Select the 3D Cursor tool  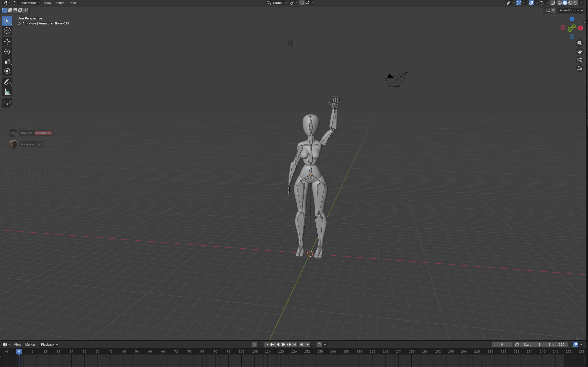coord(7,31)
